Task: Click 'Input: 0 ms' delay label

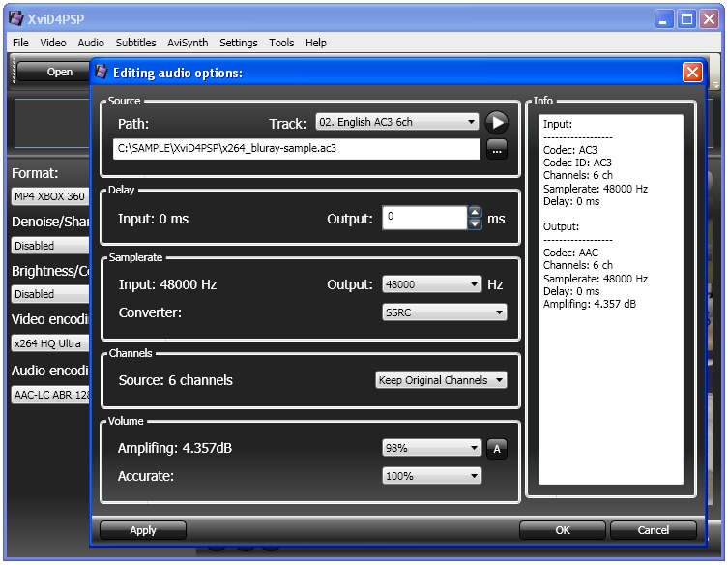Action: 153,219
